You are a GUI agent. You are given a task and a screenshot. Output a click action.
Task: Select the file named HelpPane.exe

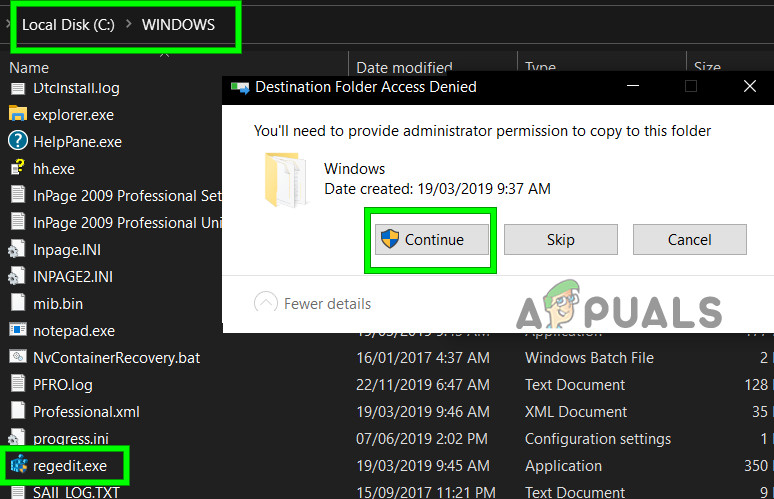pyautogui.click(x=77, y=142)
